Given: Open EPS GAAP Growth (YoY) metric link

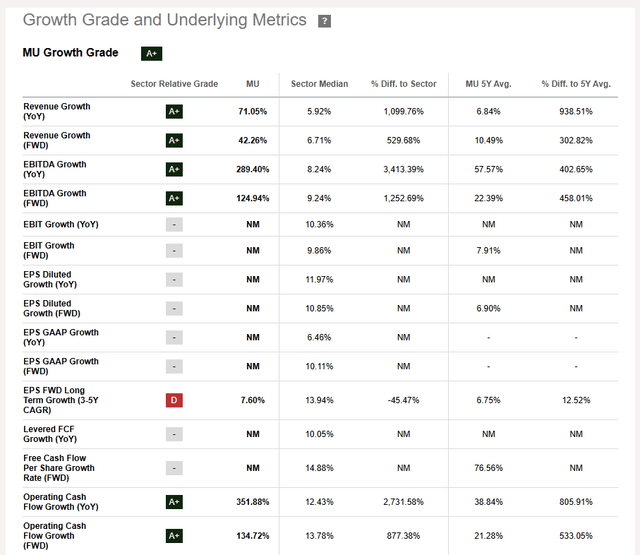Looking at the screenshot, I should [x=61, y=337].
